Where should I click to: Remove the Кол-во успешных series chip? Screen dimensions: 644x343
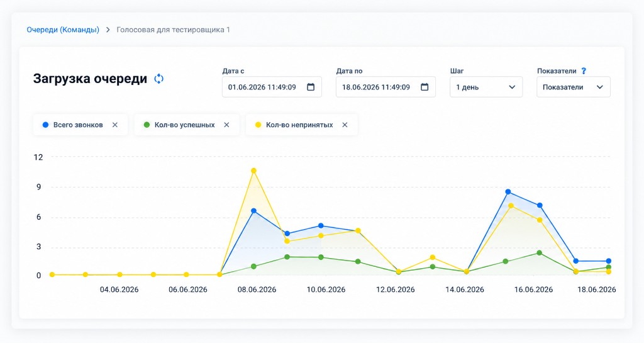click(x=226, y=125)
